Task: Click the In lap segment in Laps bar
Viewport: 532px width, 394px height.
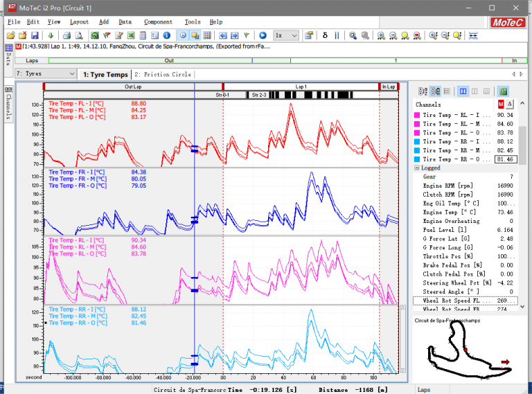Action: 515,61
